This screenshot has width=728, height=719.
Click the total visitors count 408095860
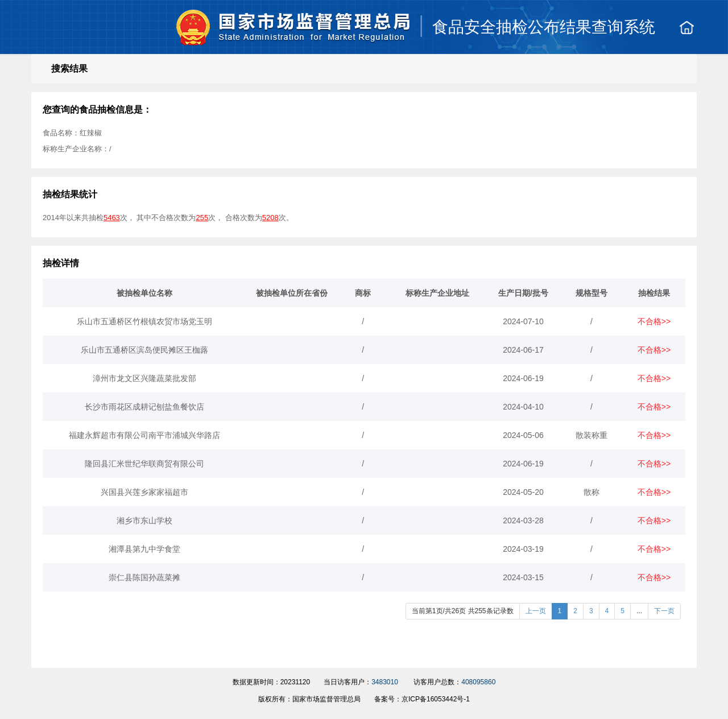point(478,682)
